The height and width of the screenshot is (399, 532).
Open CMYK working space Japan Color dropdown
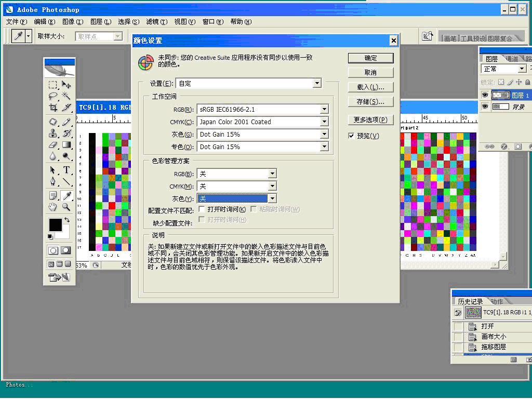point(262,122)
